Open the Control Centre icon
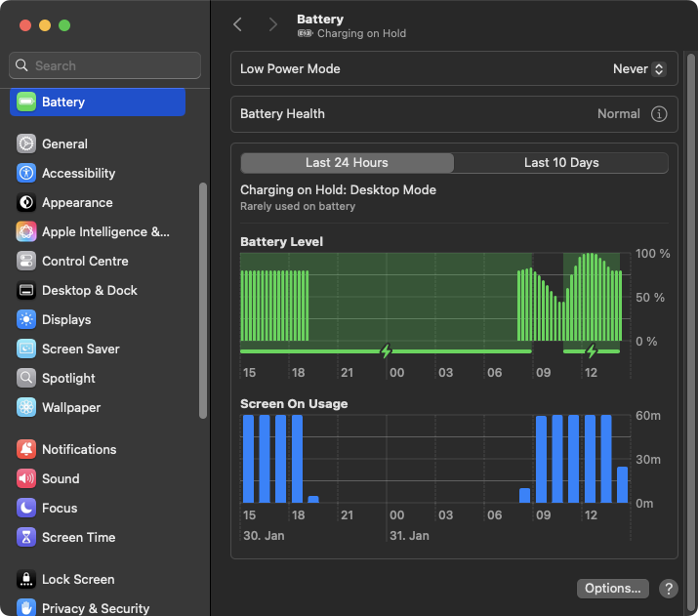 click(x=26, y=262)
